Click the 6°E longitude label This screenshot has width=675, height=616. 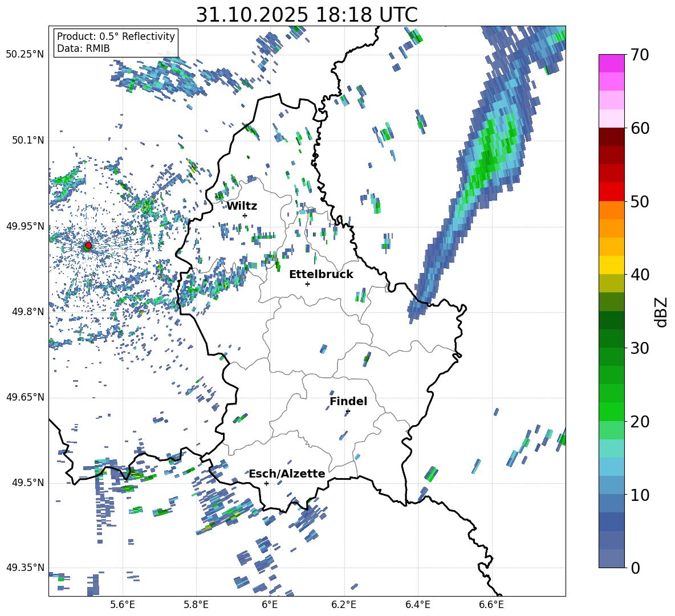pos(270,605)
